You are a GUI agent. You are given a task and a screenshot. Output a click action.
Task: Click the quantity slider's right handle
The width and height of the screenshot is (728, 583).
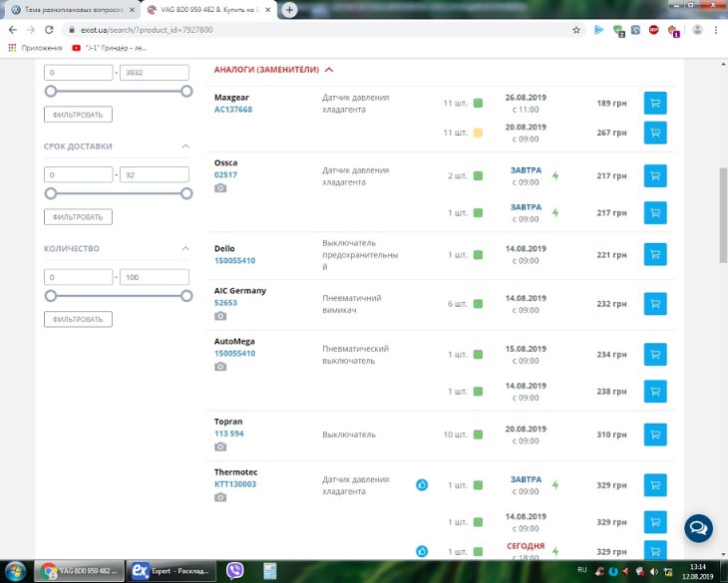pos(186,296)
